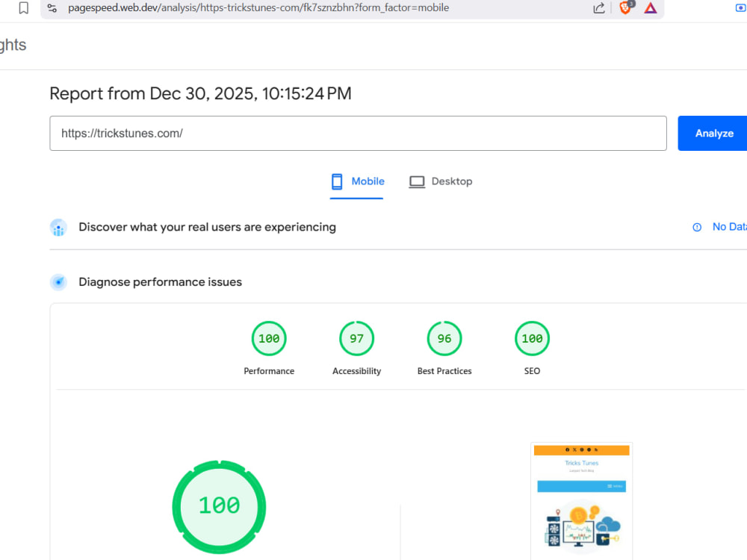Viewport: 747px width, 560px height.
Task: Click the share page icon
Action: click(599, 7)
